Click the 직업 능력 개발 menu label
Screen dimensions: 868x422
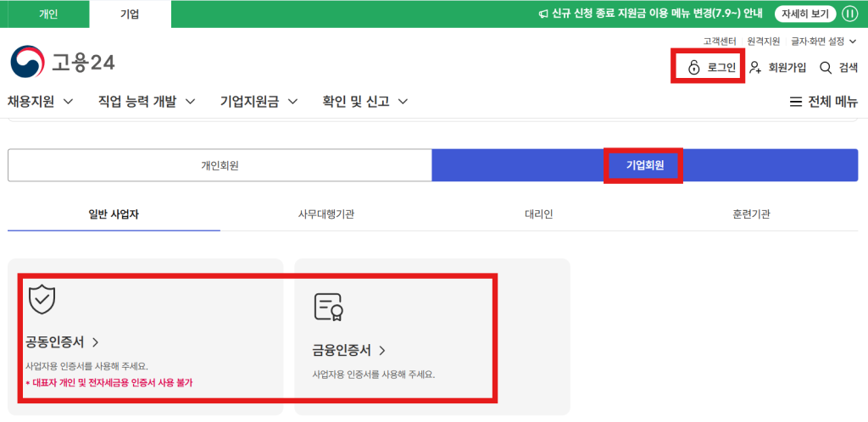tap(136, 102)
